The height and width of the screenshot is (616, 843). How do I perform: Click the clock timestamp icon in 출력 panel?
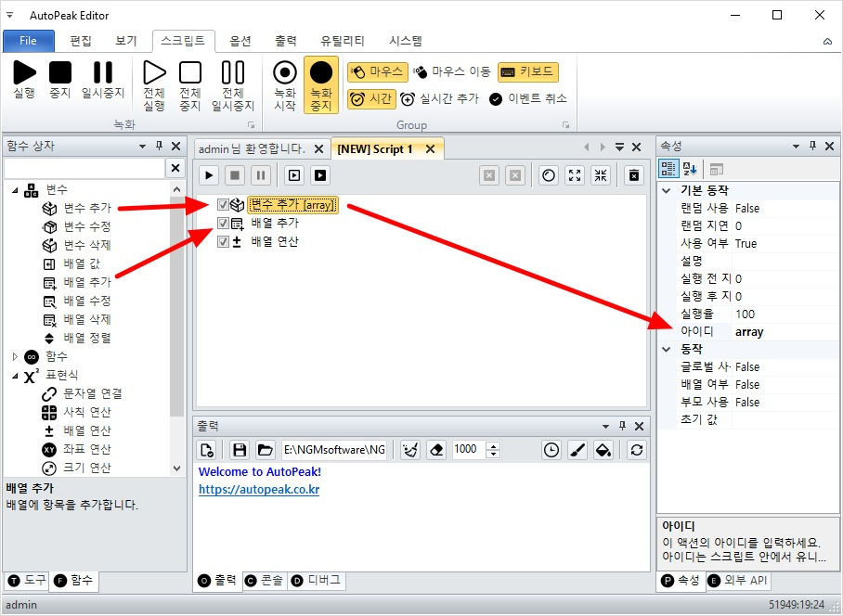pyautogui.click(x=551, y=450)
